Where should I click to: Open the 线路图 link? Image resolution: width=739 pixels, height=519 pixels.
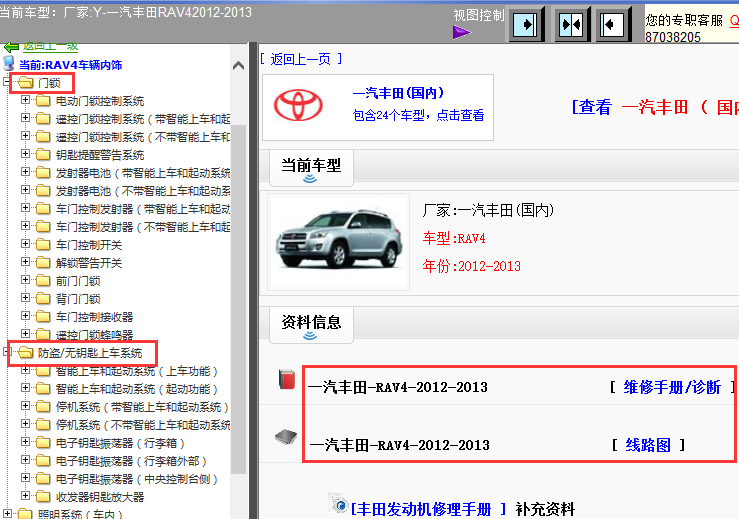648,445
